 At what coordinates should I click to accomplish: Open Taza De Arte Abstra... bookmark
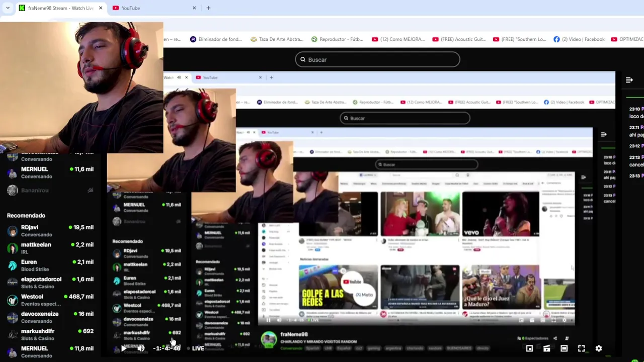pos(277,39)
